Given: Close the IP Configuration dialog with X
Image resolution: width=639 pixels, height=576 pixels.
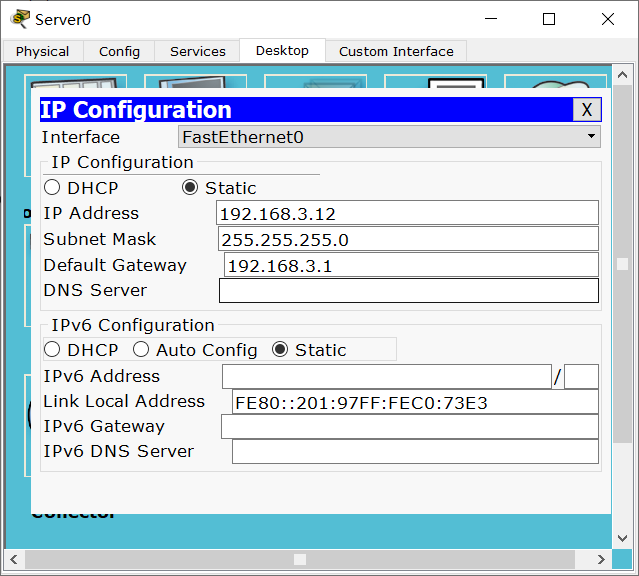Looking at the screenshot, I should click(586, 109).
